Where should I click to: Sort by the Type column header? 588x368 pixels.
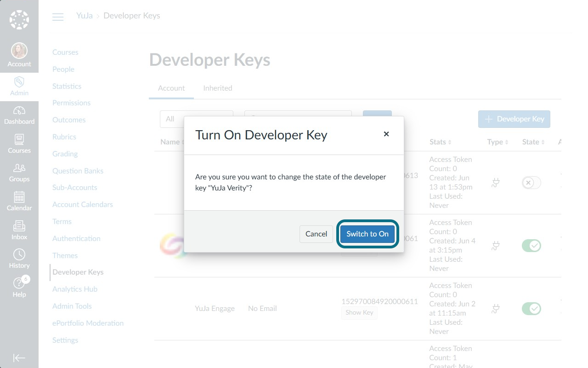(498, 142)
